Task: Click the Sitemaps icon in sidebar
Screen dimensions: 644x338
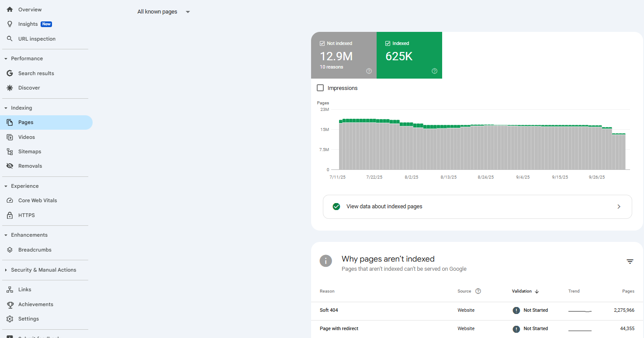Action: tap(10, 152)
